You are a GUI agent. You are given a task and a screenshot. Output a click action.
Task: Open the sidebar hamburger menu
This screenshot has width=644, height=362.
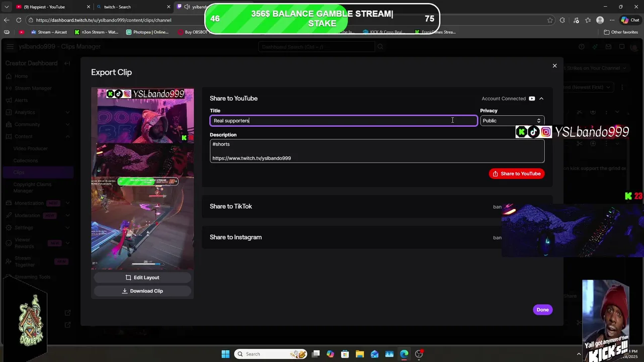click(10, 47)
